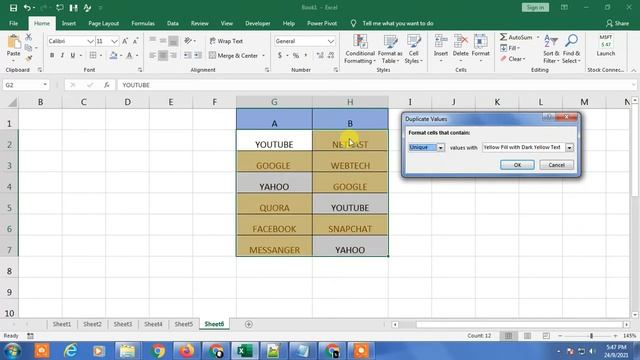640x360 pixels.
Task: Open the font name Calibri dropdown
Action: coord(90,41)
